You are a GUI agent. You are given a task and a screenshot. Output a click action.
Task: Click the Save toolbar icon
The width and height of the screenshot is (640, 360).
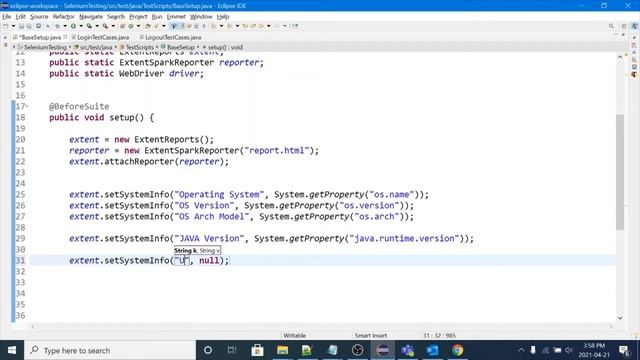(21, 26)
